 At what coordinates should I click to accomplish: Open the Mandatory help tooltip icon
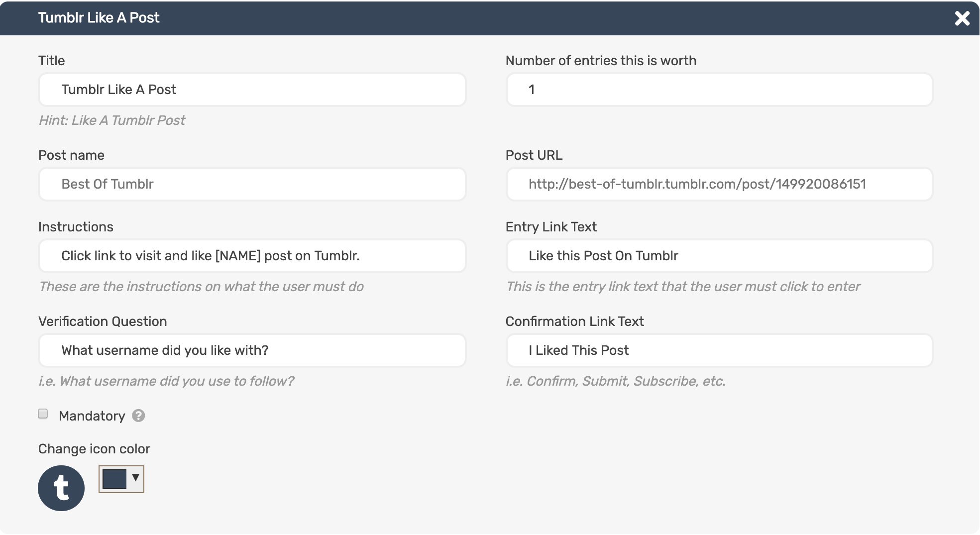pos(138,416)
